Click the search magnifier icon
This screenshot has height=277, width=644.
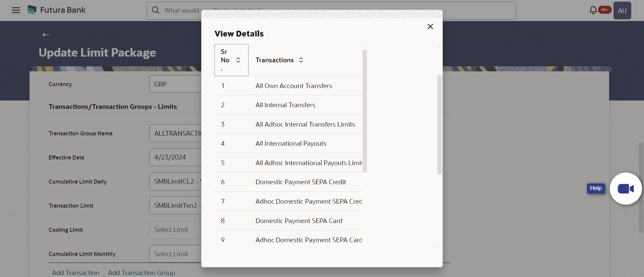(x=155, y=10)
